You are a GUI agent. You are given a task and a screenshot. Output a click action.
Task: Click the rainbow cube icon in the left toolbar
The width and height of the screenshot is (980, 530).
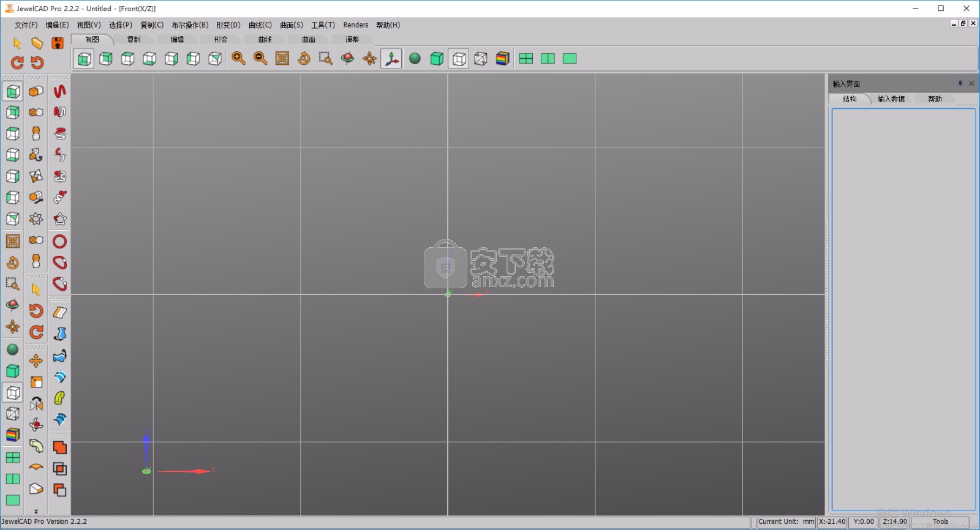13,435
